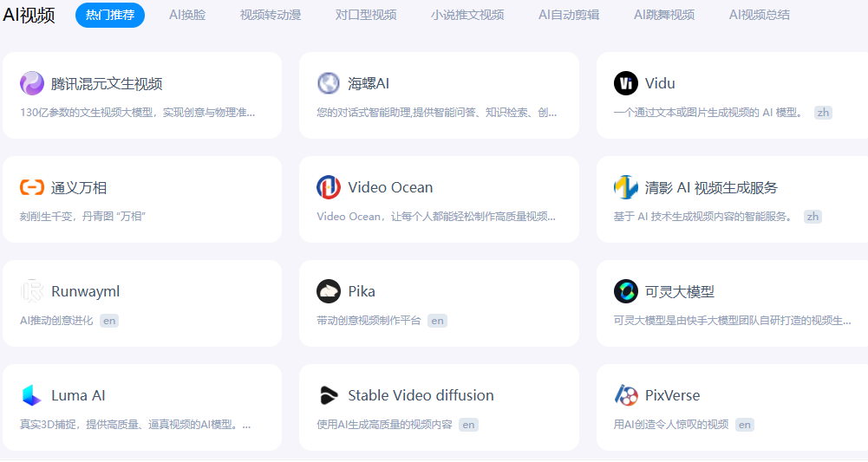Click description '用AI创造令人惊叹的视频'
868x462 pixels.
click(x=671, y=425)
